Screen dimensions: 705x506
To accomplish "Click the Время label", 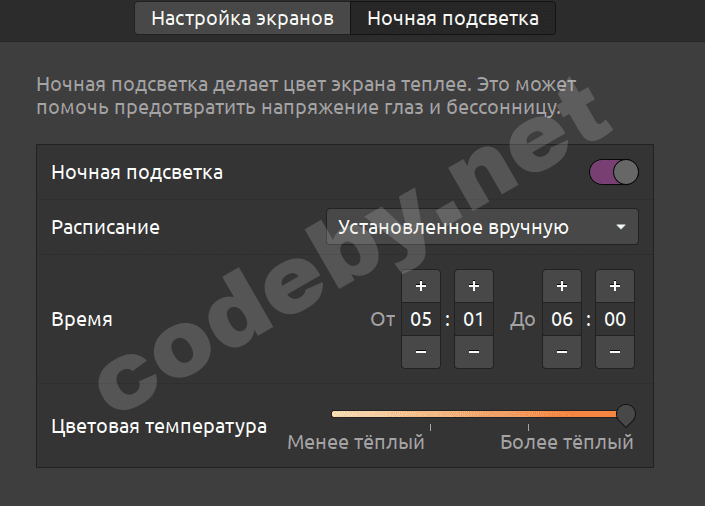I will (82, 320).
